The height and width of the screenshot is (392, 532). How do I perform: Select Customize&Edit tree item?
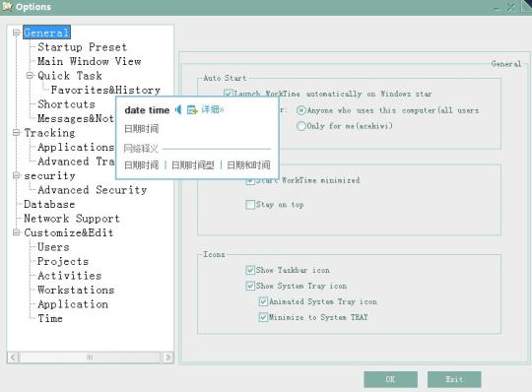tap(68, 232)
